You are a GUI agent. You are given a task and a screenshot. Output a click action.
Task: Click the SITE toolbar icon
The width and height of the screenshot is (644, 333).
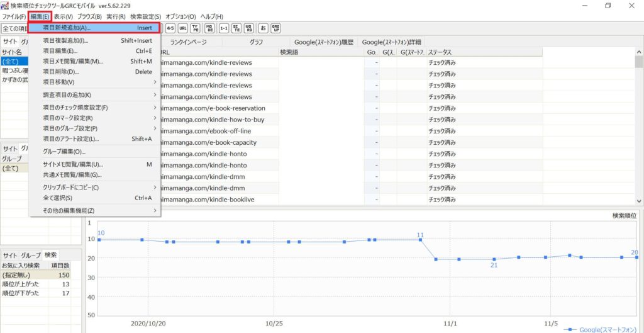[236, 28]
